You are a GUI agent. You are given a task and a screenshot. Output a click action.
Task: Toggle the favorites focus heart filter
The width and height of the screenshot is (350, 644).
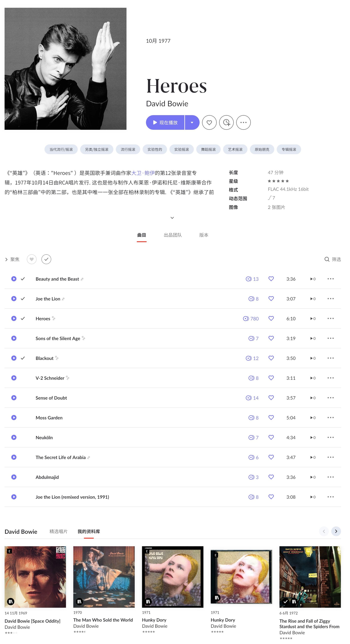coord(31,259)
